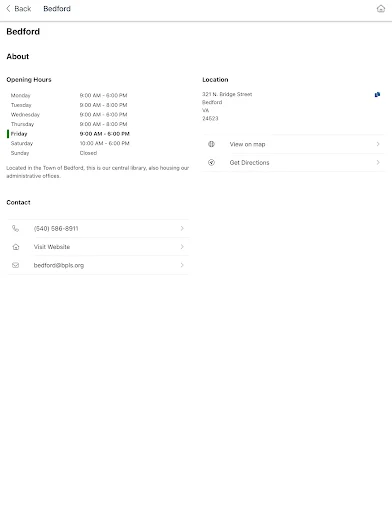Click the house icon beside Visit Website
The image size is (392, 512).
(x=16, y=247)
